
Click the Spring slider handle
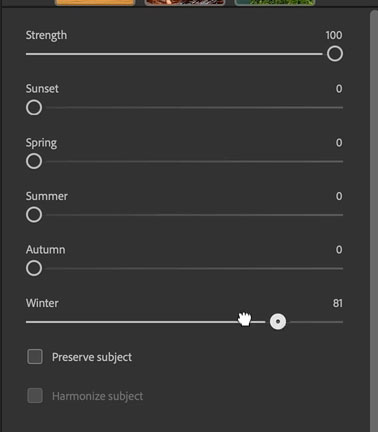click(34, 161)
